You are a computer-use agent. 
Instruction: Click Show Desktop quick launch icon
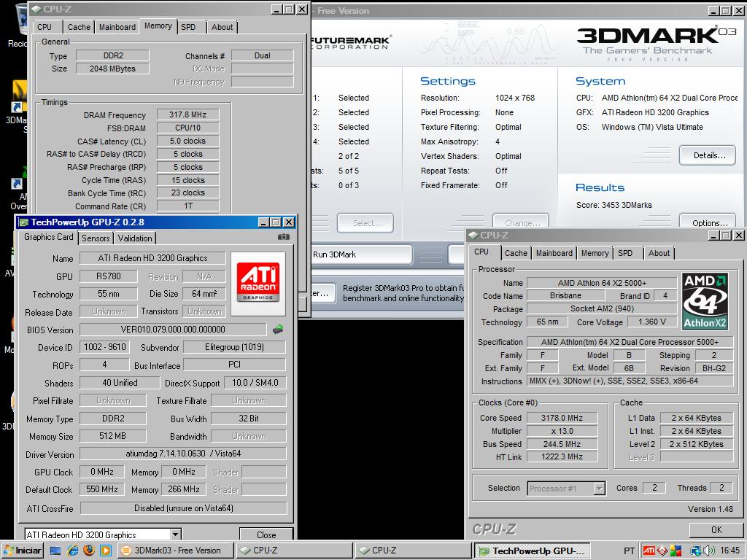tap(55, 551)
